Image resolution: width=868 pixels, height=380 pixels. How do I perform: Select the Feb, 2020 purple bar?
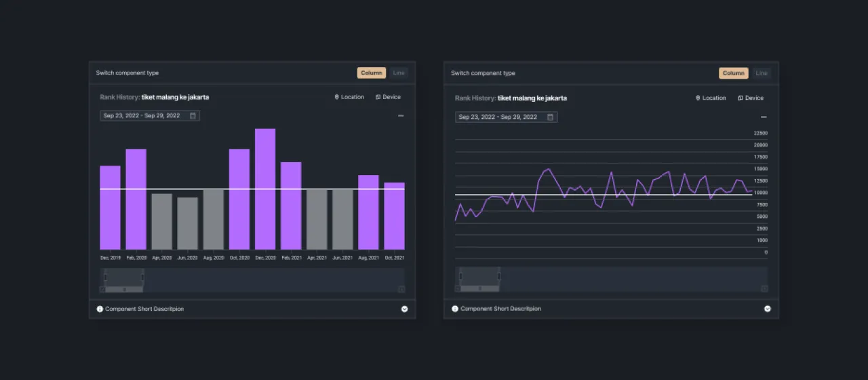point(136,199)
